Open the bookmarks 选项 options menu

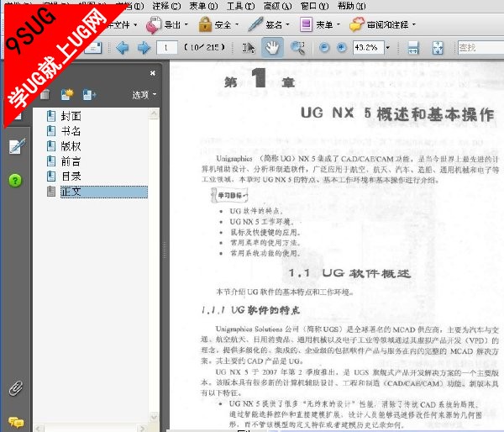click(144, 95)
